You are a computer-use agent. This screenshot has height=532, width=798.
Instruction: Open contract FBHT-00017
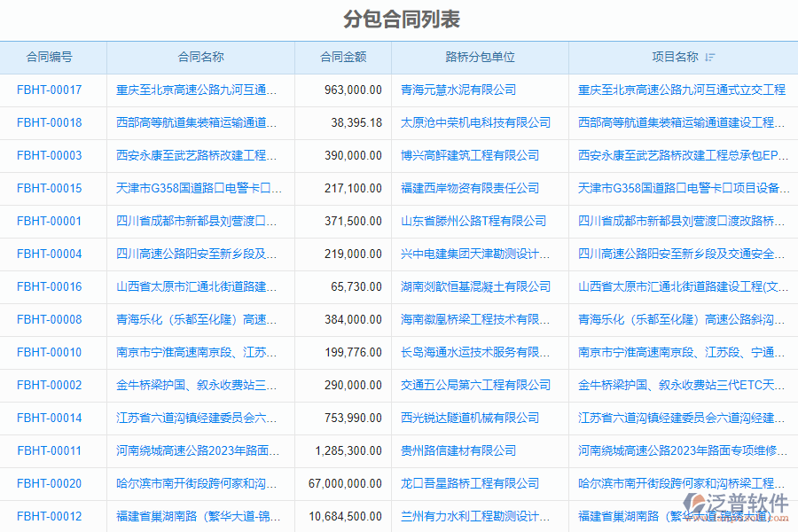point(48,90)
